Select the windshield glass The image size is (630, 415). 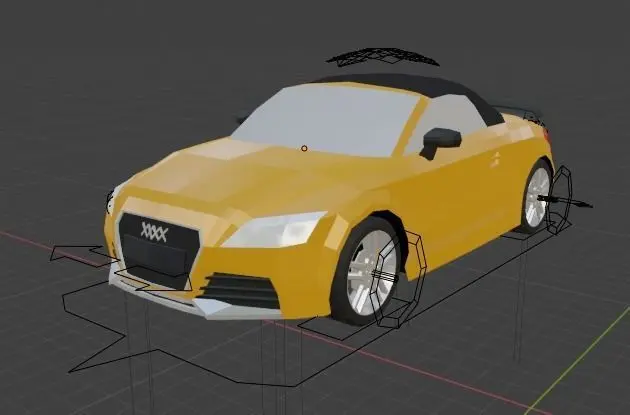tap(327, 119)
